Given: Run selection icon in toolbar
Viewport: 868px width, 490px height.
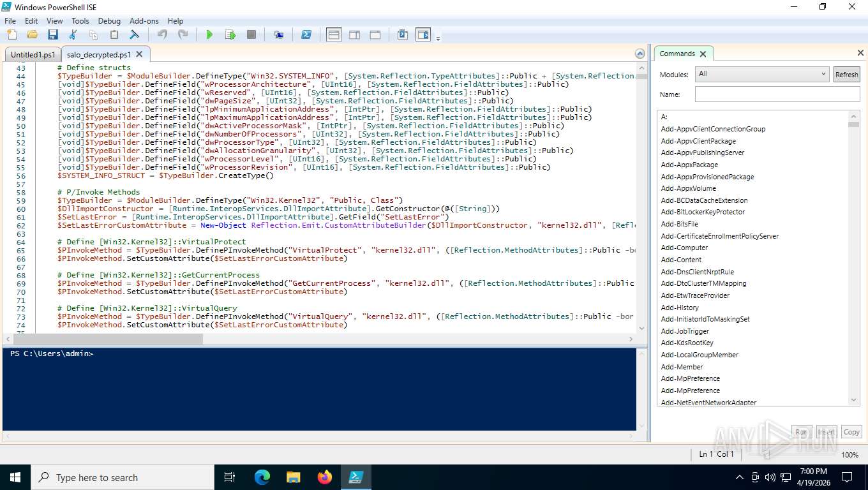Looking at the screenshot, I should [230, 34].
